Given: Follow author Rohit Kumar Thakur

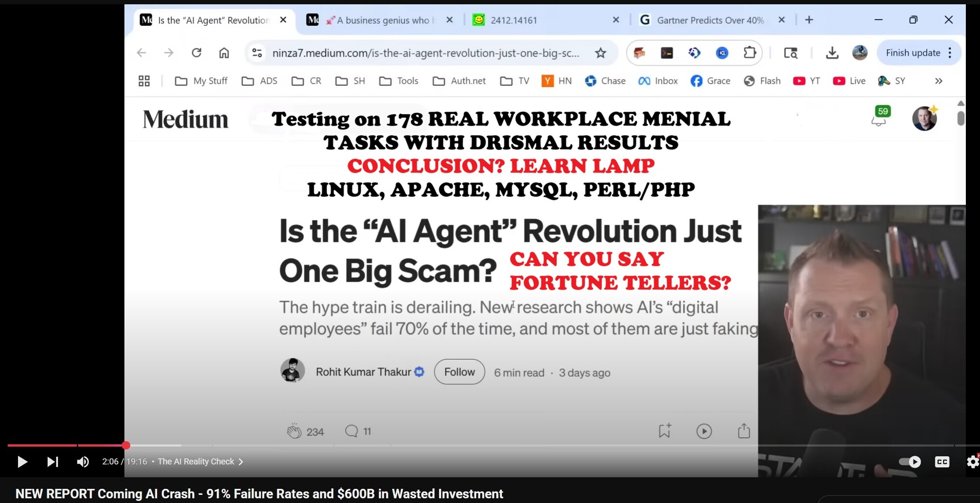Looking at the screenshot, I should [x=460, y=372].
